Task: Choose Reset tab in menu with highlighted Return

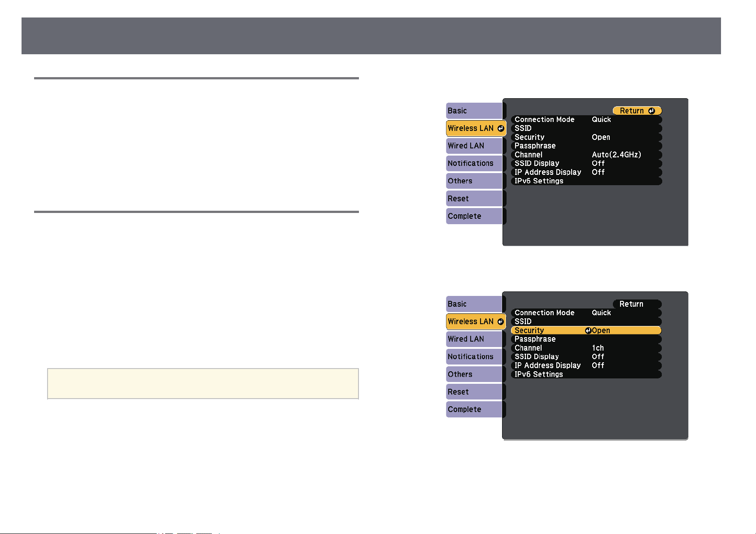Action: [x=474, y=199]
